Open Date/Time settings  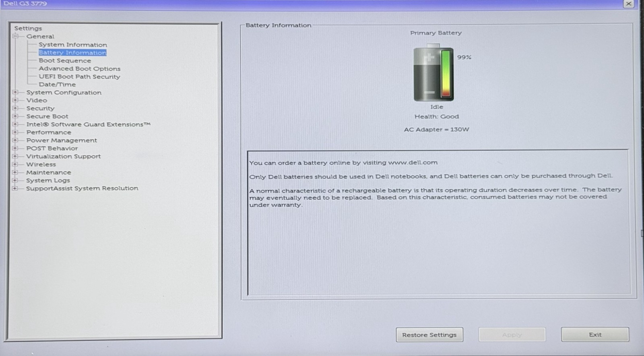[57, 85]
